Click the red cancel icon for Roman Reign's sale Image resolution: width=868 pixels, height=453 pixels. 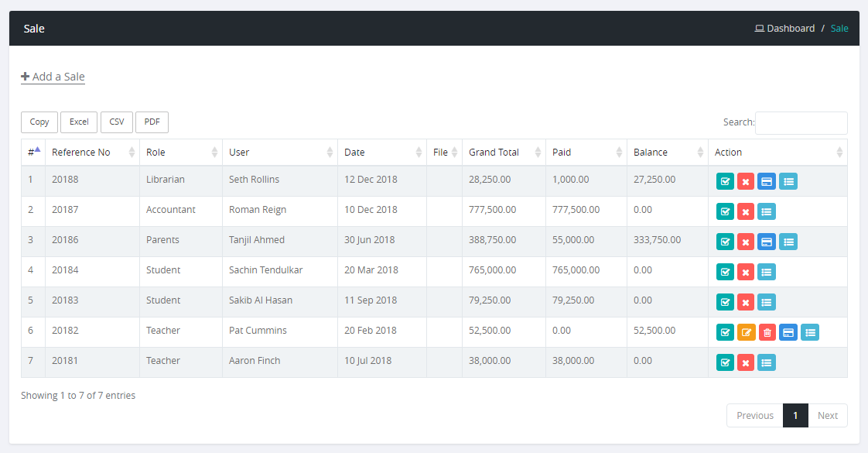point(746,211)
